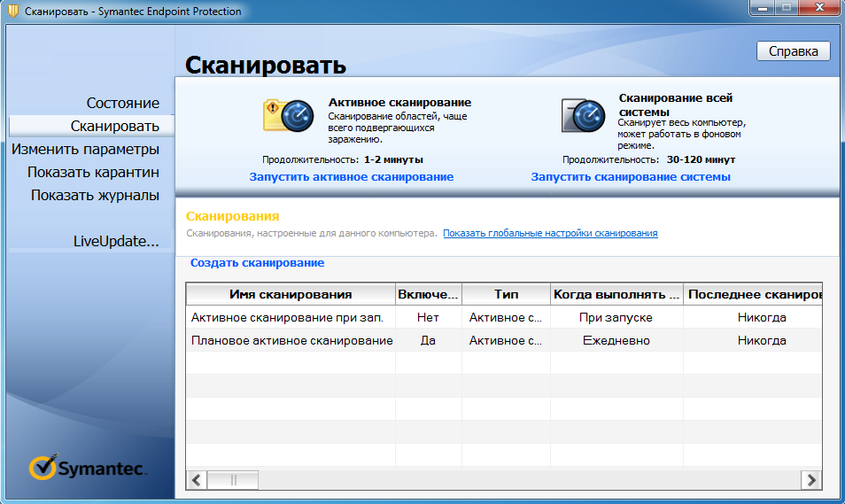The image size is (845, 504).
Task: Click the Ежедневно cell
Action: 616,341
